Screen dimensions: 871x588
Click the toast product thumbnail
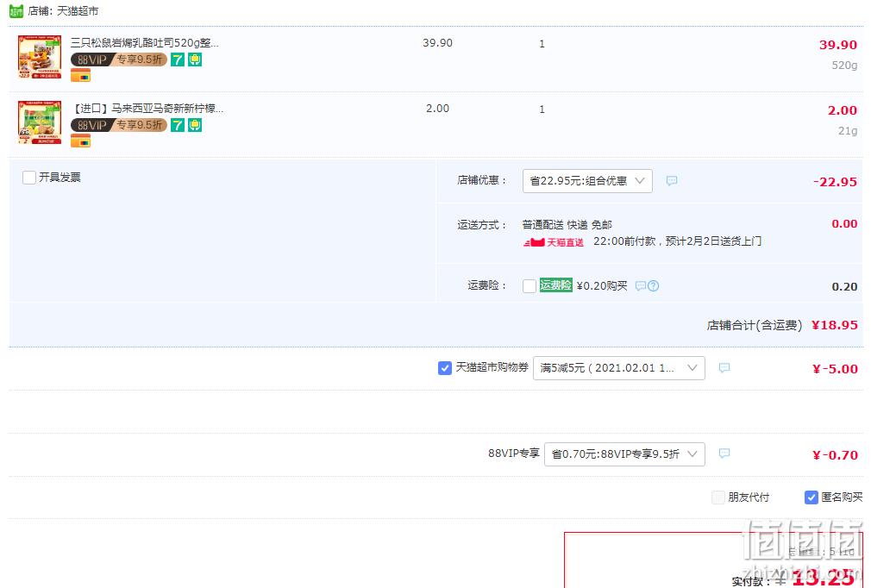40,57
